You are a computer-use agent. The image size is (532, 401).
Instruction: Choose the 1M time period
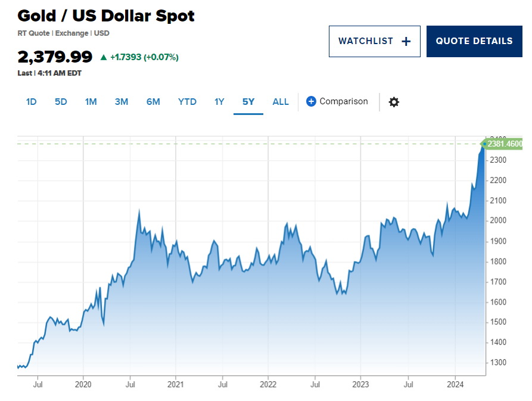point(91,102)
